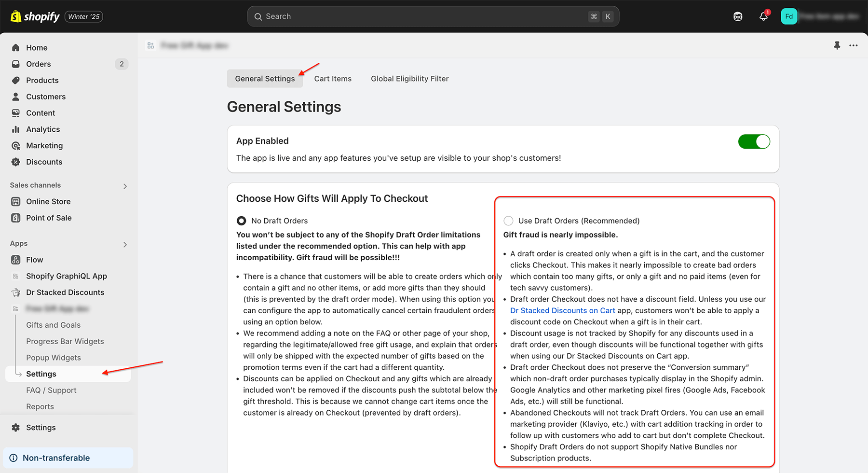868x473 pixels.
Task: Click the General Settings heading
Action: (284, 107)
